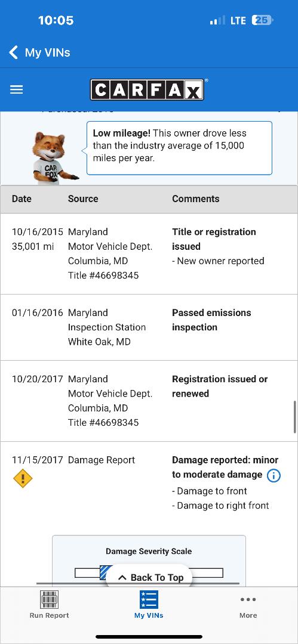Tap Back To Top button
This screenshot has width=298, height=644.
click(149, 577)
